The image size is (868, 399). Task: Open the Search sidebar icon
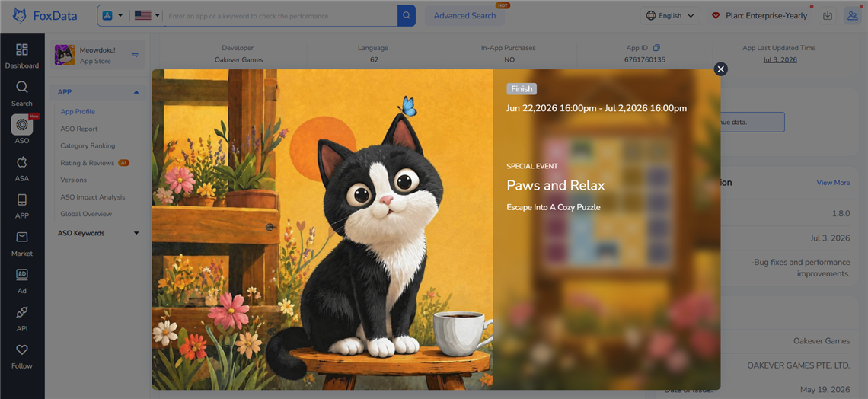click(x=22, y=88)
